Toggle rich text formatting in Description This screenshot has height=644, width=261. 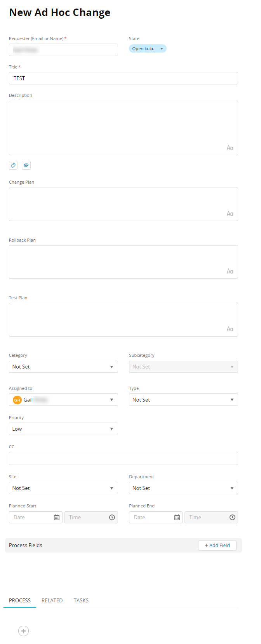point(230,148)
